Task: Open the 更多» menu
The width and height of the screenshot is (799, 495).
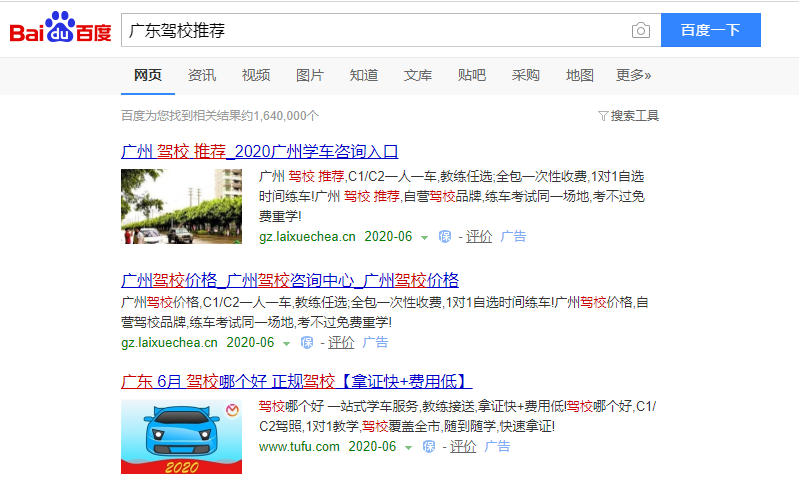Action: [x=633, y=75]
